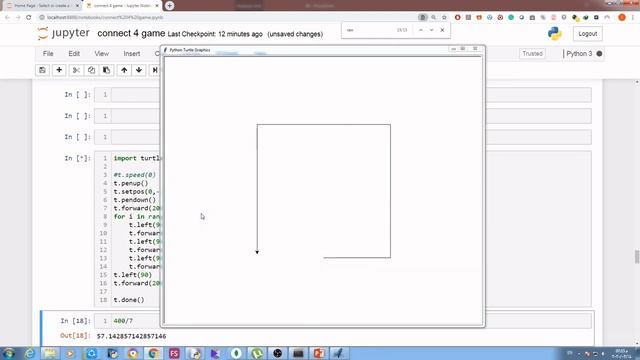Open the File menu
The width and height of the screenshot is (640, 360).
48,53
